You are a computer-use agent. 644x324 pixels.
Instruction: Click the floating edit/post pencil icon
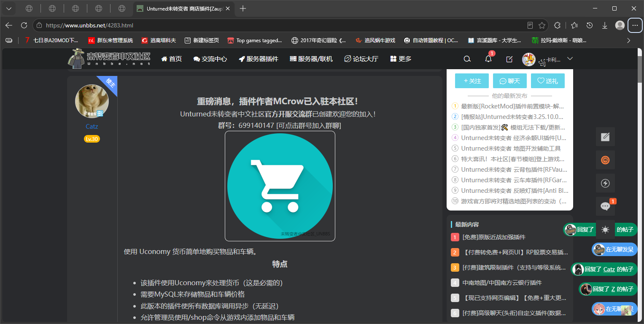click(x=605, y=137)
